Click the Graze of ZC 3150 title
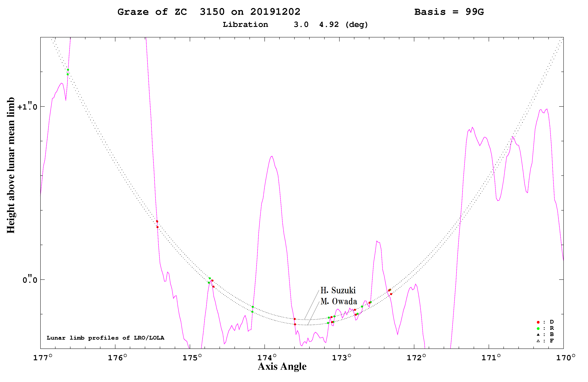Screen dimensions: 588x382 209,12
